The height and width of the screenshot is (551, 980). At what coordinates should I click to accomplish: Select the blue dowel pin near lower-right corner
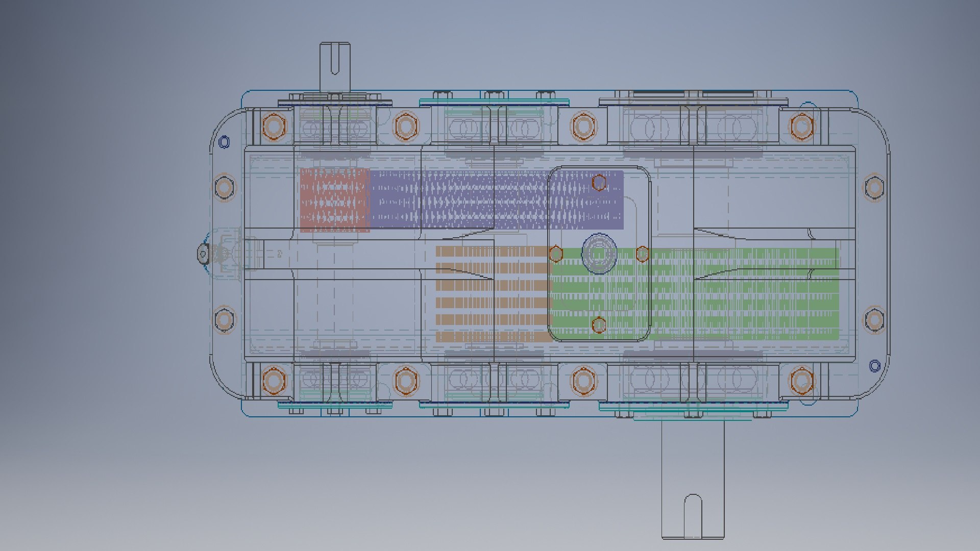click(x=875, y=366)
